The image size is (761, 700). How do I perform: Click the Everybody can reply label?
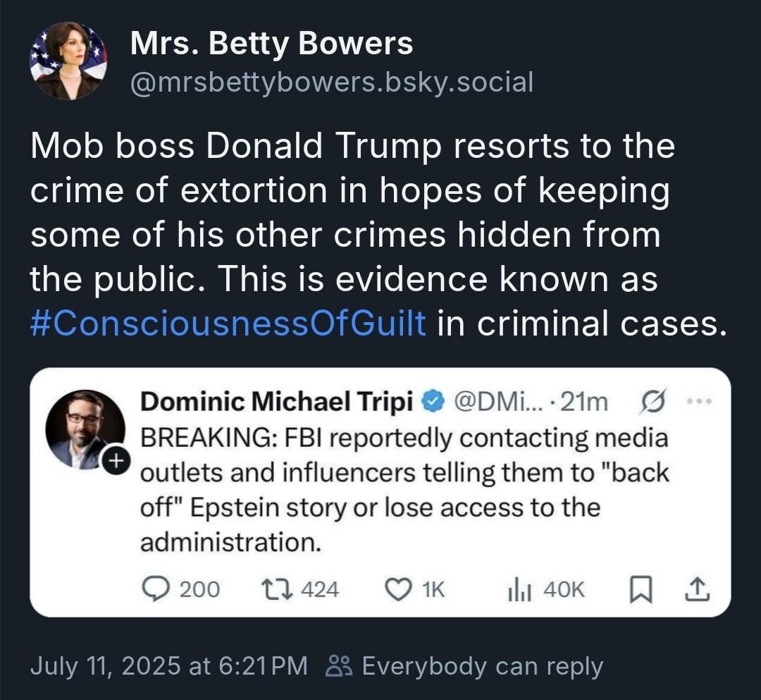click(x=482, y=666)
